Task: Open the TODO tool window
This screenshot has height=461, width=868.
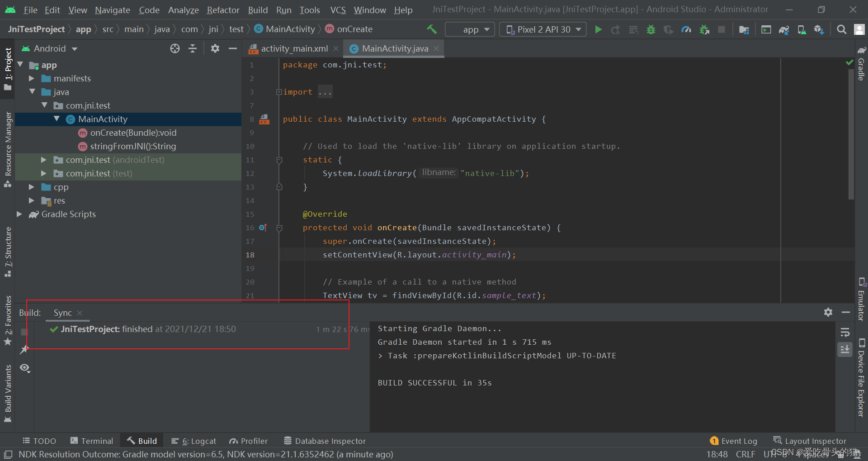Action: point(39,441)
